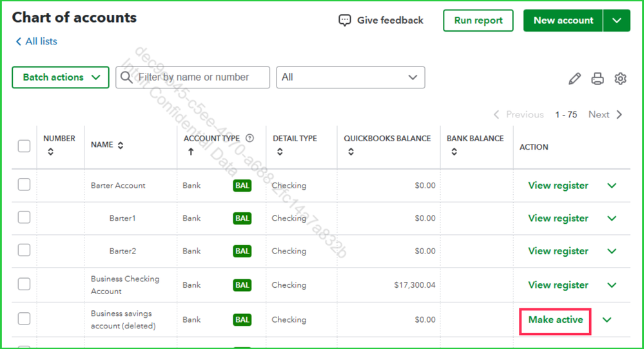
Task: Click the BAL badge for Barter Account
Action: [242, 186]
